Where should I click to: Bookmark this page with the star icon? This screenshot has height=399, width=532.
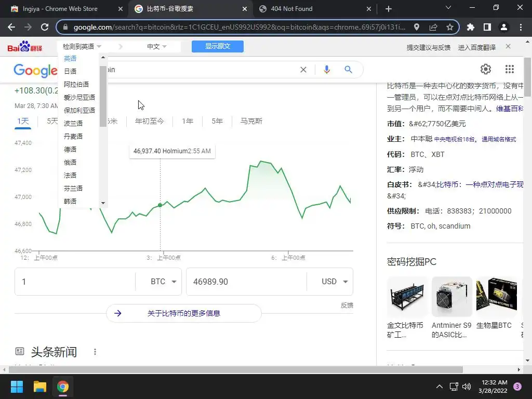[450, 27]
